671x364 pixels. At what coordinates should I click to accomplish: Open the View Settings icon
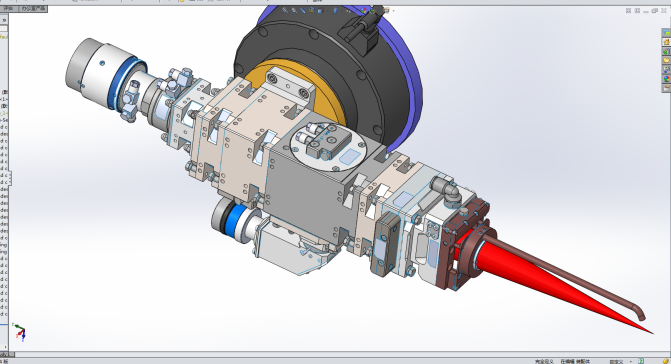(386, 10)
